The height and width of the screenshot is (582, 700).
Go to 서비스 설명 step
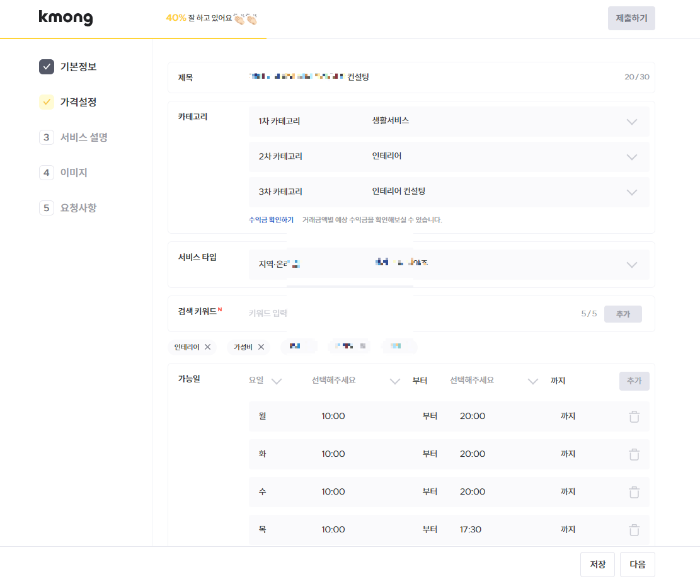(x=84, y=137)
